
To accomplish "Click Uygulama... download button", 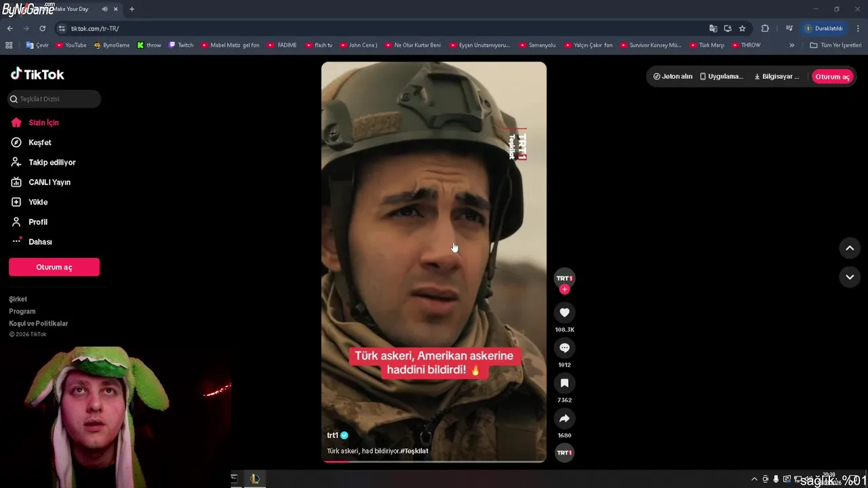I will [x=722, y=77].
